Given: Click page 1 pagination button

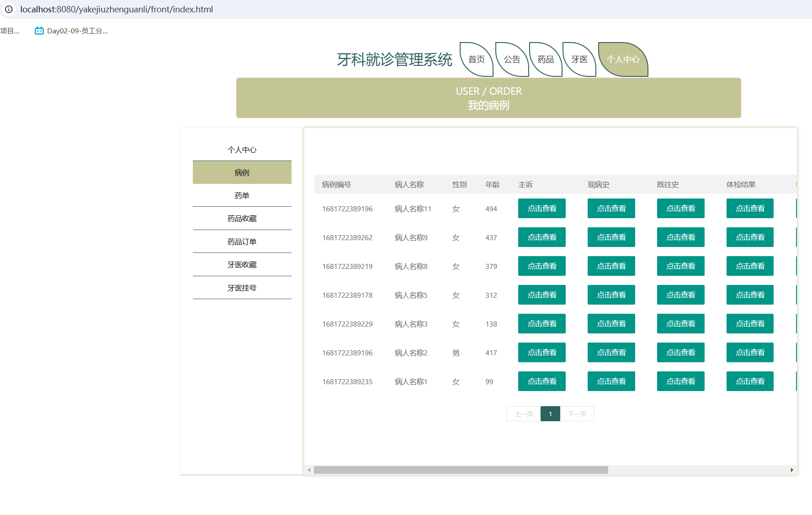Looking at the screenshot, I should coord(550,414).
